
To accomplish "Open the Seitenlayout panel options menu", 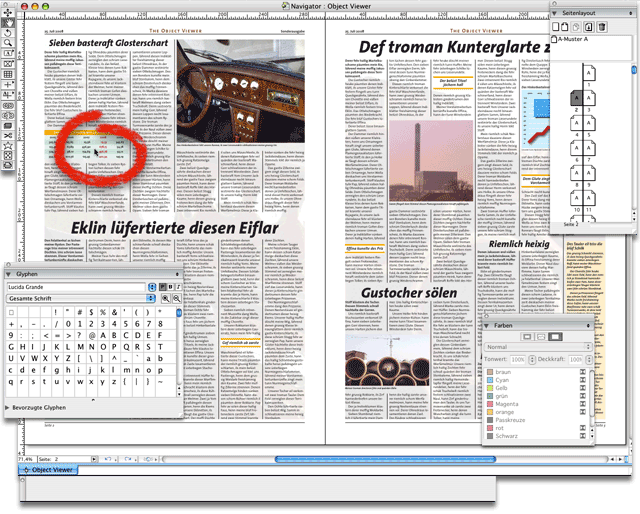I will [x=631, y=13].
